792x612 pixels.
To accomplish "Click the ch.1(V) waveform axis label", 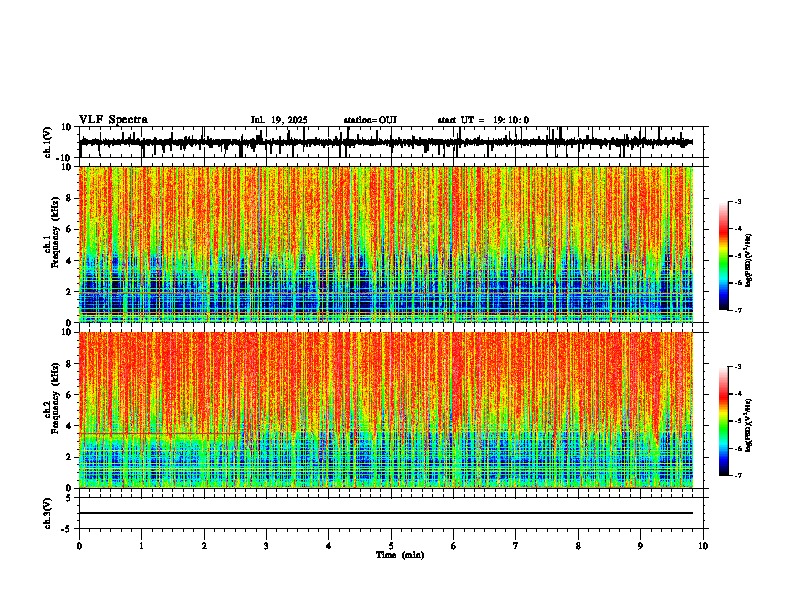I will [x=48, y=142].
